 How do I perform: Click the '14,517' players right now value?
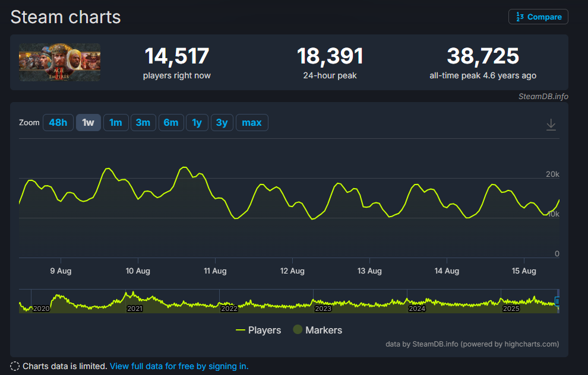[176, 56]
